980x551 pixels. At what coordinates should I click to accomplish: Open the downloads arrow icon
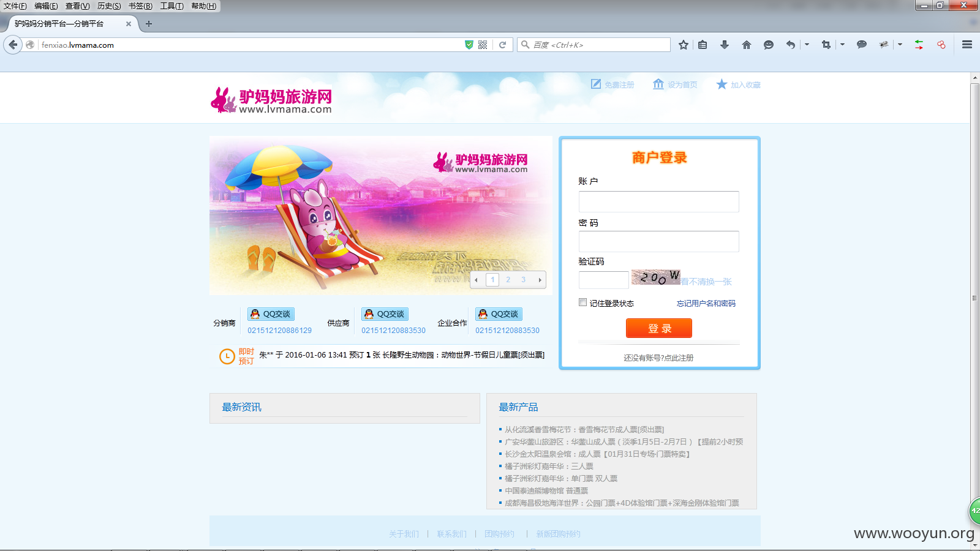(725, 45)
